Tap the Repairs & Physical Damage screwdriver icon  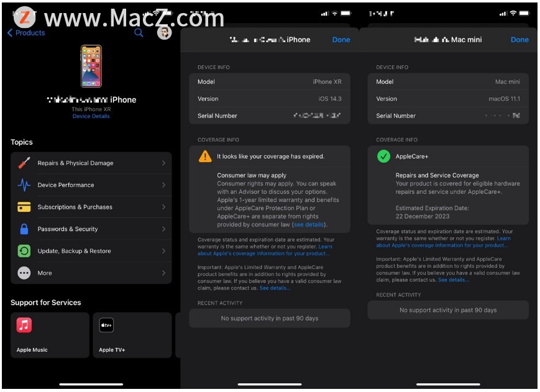[x=24, y=163]
